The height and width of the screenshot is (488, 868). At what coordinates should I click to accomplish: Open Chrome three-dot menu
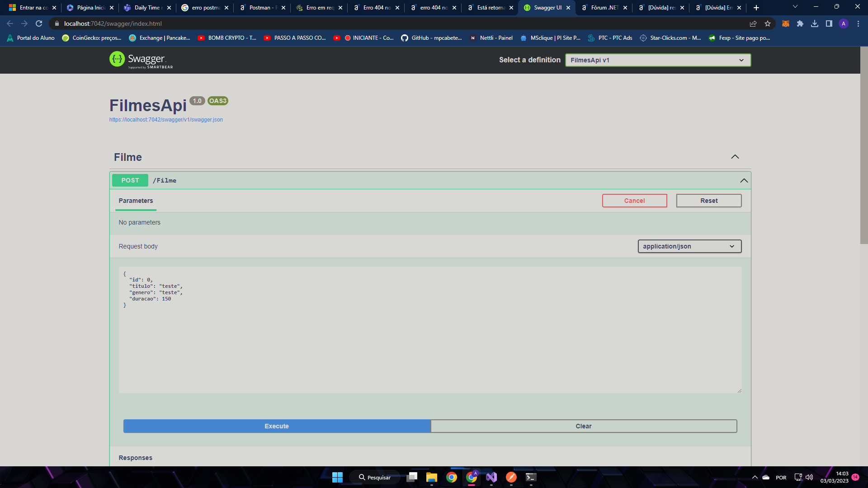858,23
